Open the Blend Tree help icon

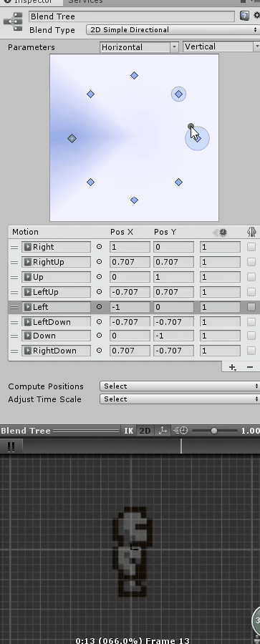pos(244,16)
